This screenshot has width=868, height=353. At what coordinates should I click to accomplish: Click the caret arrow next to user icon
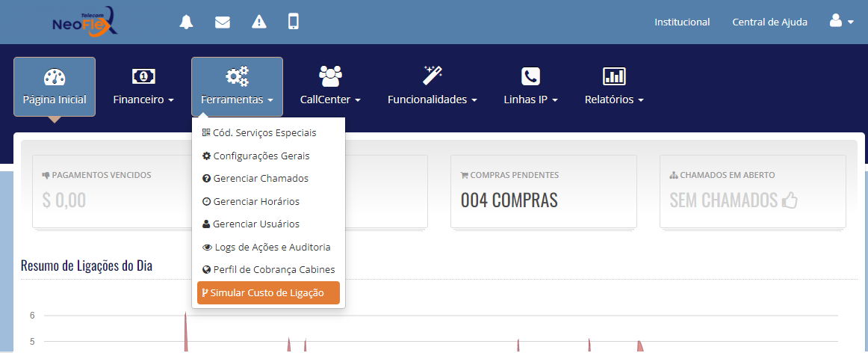pos(850,22)
